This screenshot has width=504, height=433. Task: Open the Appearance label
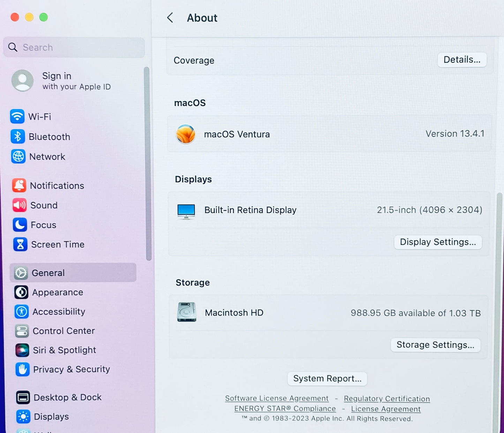(x=58, y=292)
